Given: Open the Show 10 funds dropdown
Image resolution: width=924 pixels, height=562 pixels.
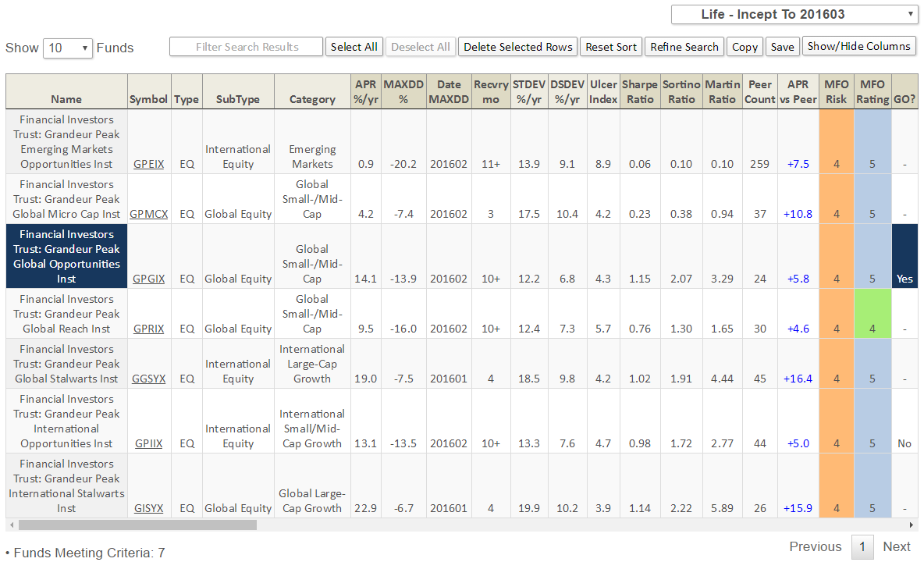Looking at the screenshot, I should [x=68, y=48].
